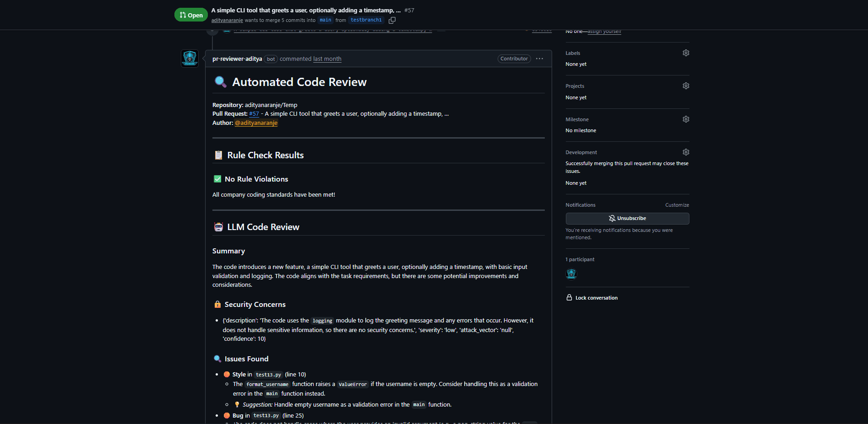
Task: Click the pr-reviewer-aditya avatar beside the comment
Action: pyautogui.click(x=190, y=59)
